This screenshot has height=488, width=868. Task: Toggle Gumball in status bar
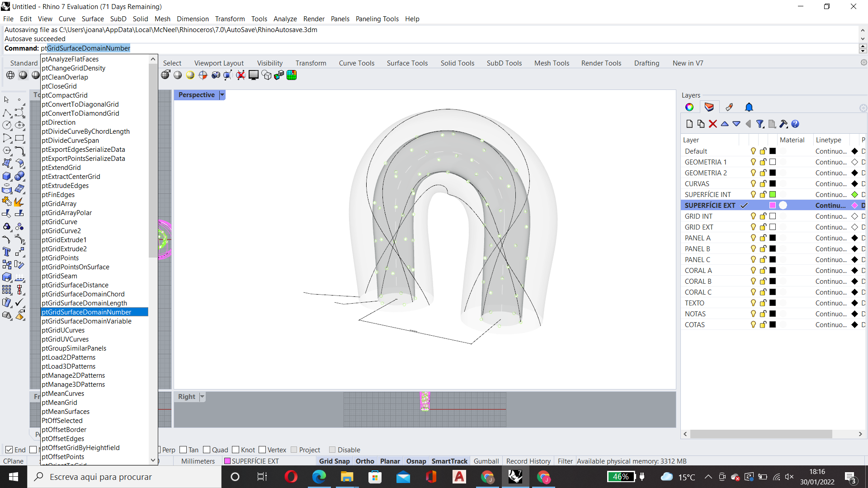click(x=486, y=461)
